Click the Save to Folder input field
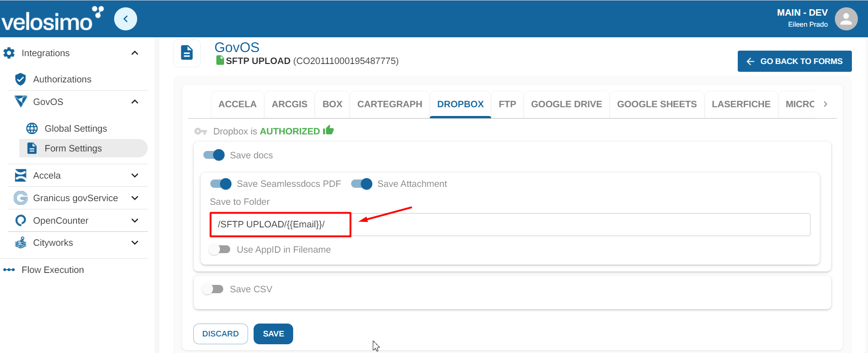 [510, 225]
